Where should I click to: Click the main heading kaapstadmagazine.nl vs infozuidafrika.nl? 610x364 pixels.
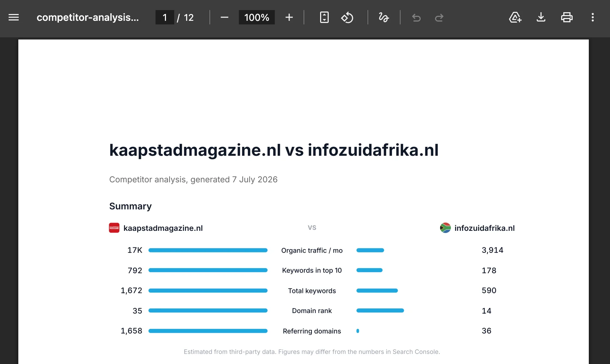pos(274,150)
